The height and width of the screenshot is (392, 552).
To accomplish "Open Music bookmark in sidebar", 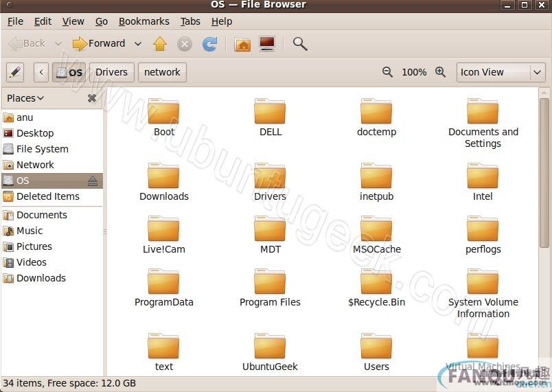I will [51, 231].
